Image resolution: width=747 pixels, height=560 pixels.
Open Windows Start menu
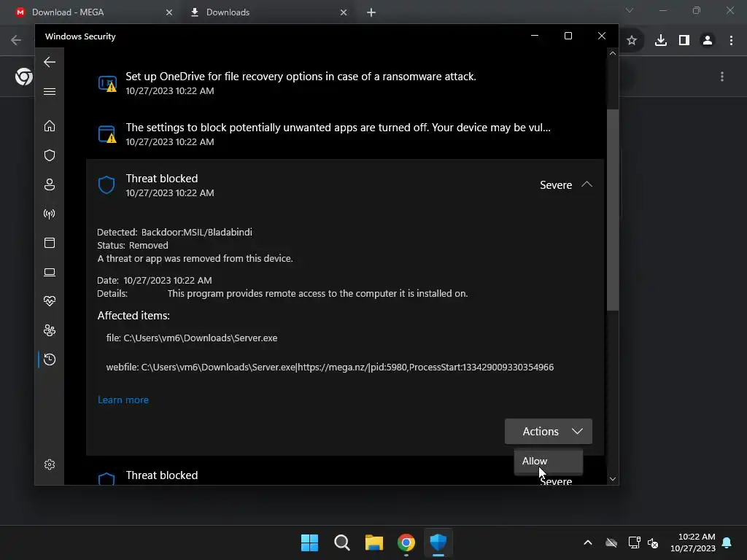click(309, 542)
